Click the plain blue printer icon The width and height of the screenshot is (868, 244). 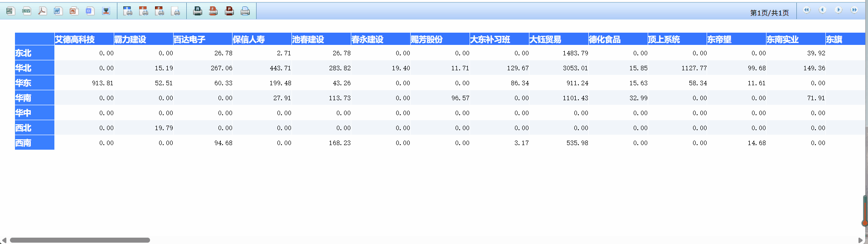(x=245, y=11)
